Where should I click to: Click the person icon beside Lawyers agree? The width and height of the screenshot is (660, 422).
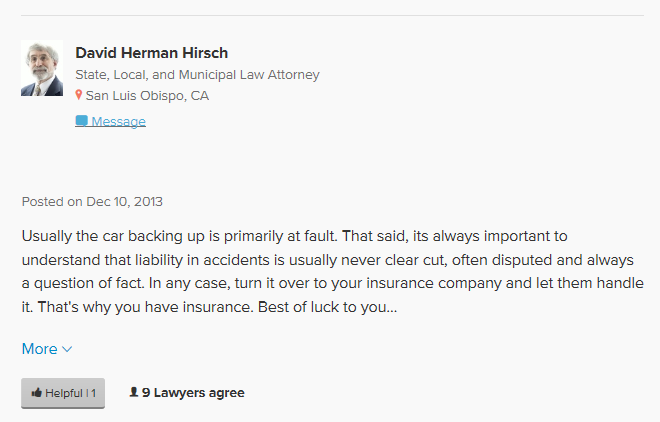[x=134, y=393]
